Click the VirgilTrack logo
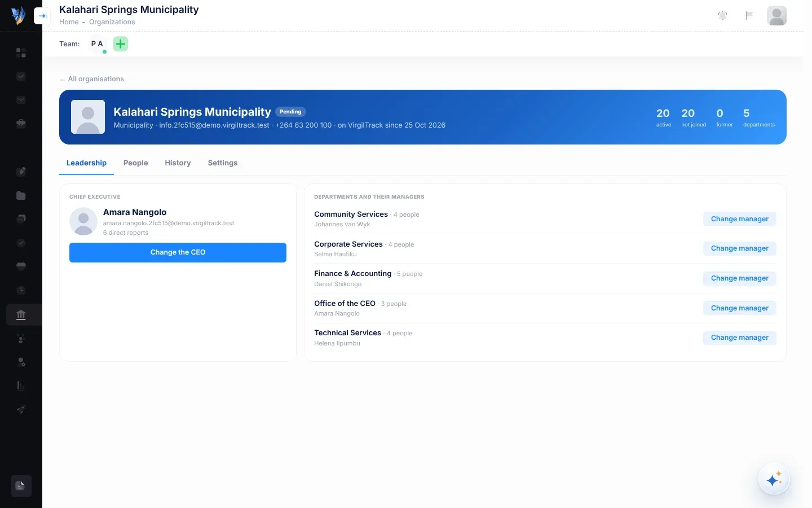 [x=18, y=15]
